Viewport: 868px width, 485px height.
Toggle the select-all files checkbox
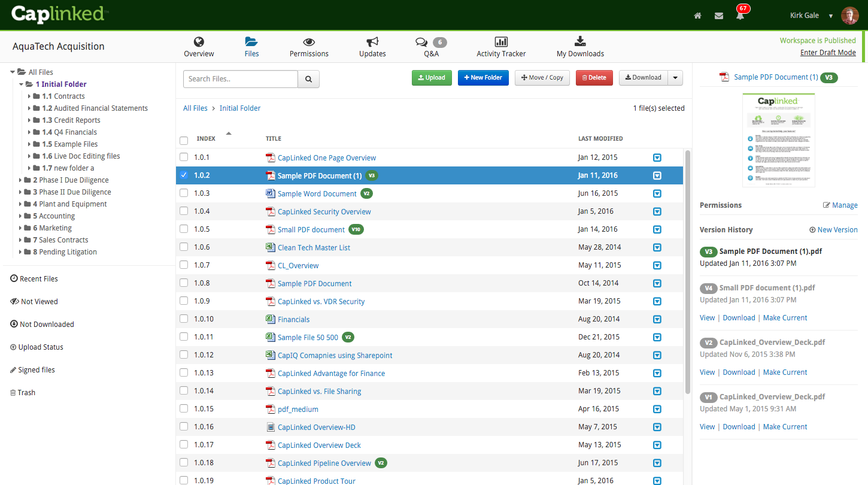(x=184, y=141)
